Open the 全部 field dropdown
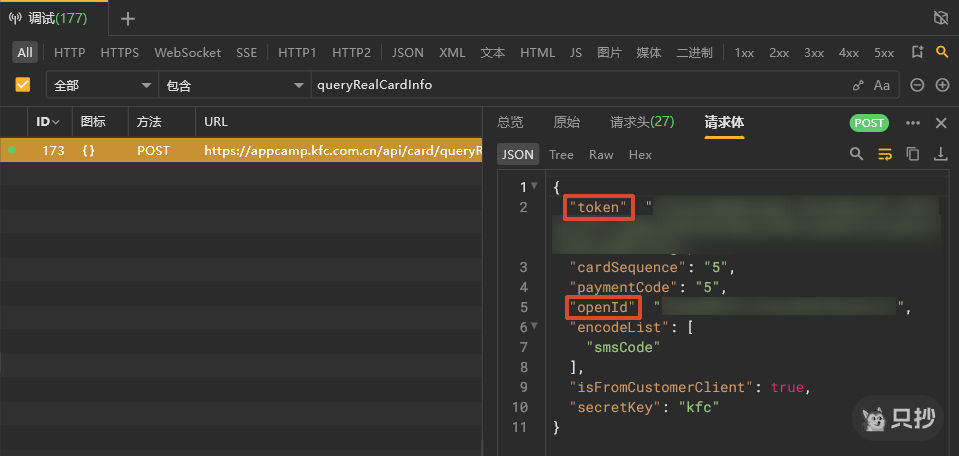This screenshot has width=959, height=456. [102, 86]
